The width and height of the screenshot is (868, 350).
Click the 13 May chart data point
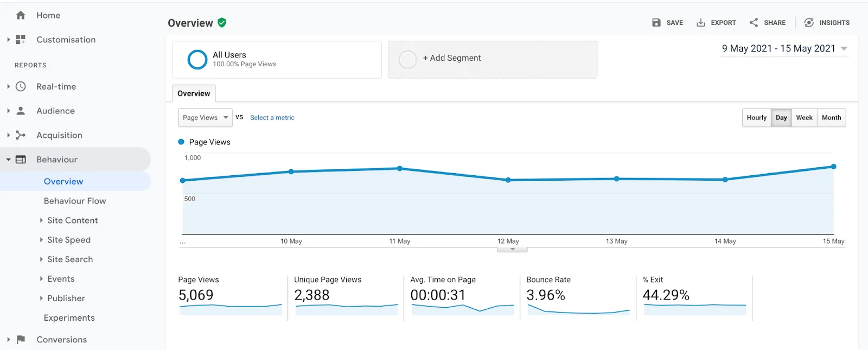pyautogui.click(x=617, y=179)
